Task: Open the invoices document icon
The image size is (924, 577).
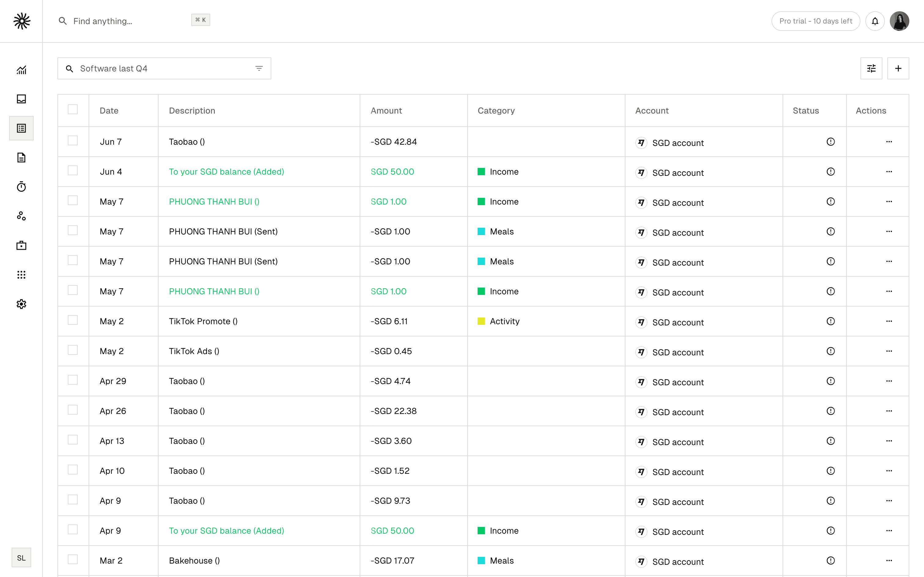Action: (21, 158)
